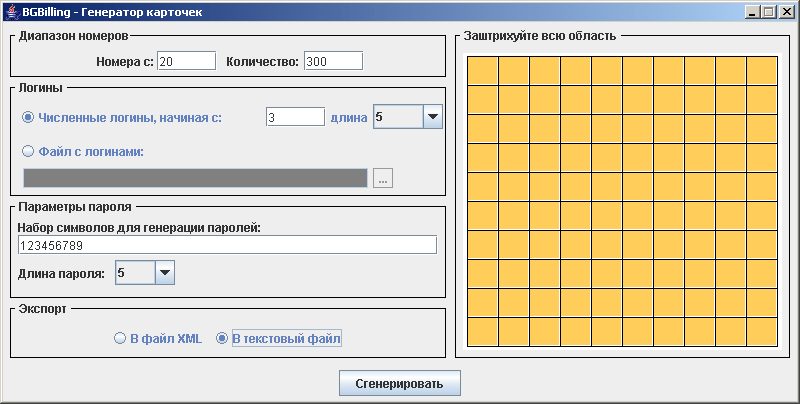This screenshot has width=800, height=404.
Task: Select the 'Численные логины' radio button
Action: point(28,117)
